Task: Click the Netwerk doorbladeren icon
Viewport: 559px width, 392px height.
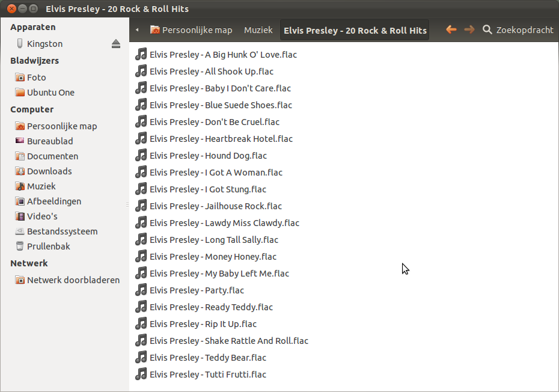Action: pos(20,280)
